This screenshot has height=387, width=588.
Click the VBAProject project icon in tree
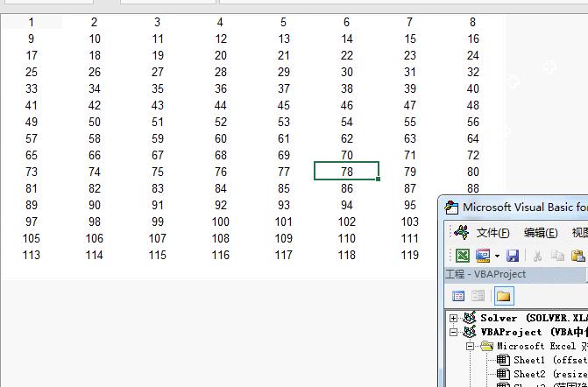pos(470,332)
